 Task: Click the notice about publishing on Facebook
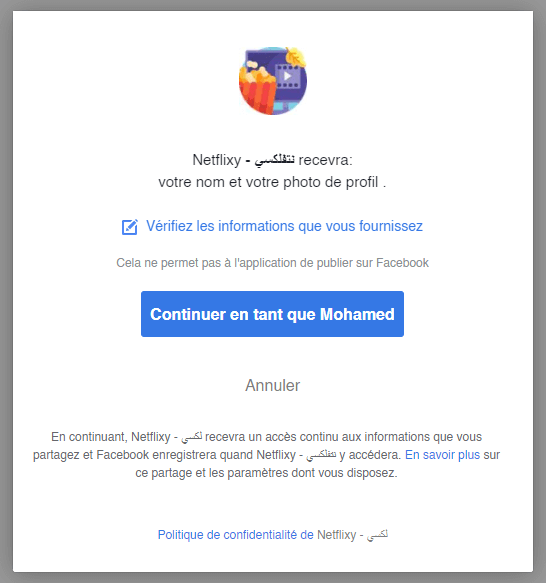(272, 263)
